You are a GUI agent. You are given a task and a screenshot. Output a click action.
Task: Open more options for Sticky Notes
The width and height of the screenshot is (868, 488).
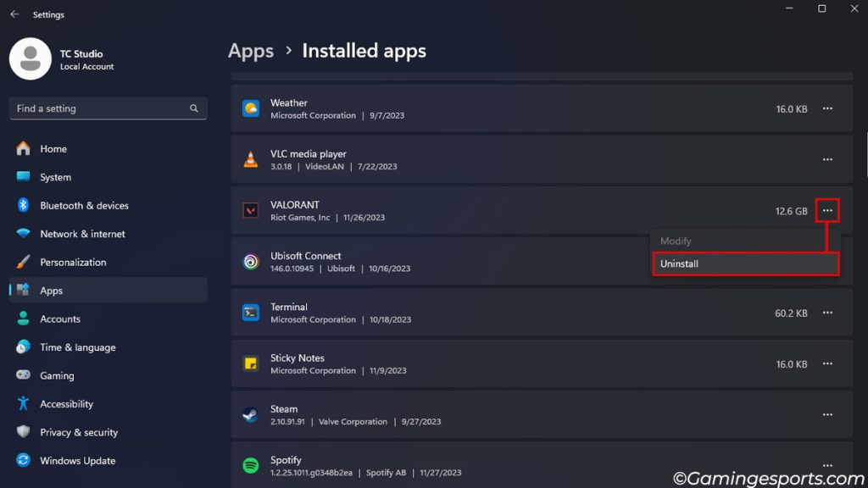point(827,363)
